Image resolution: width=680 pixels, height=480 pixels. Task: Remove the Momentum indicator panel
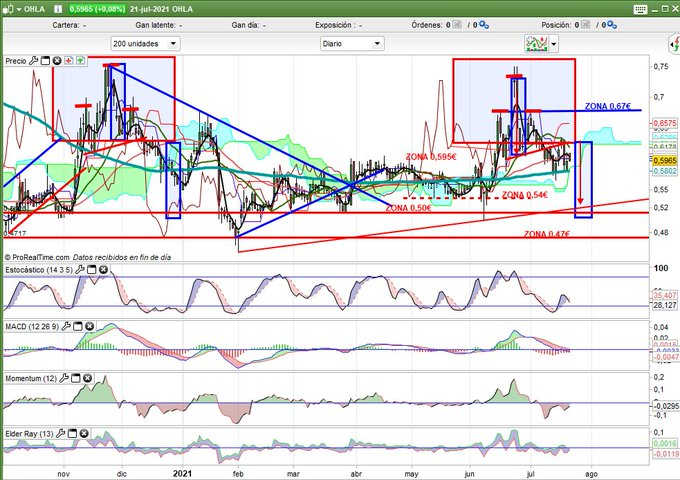tap(87, 378)
